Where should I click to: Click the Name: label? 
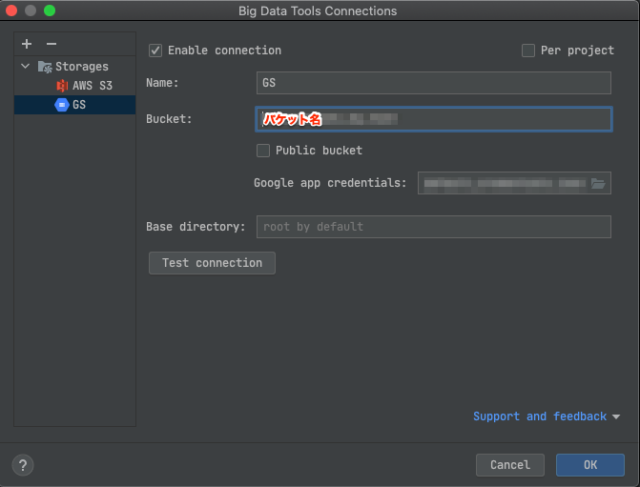coord(162,83)
